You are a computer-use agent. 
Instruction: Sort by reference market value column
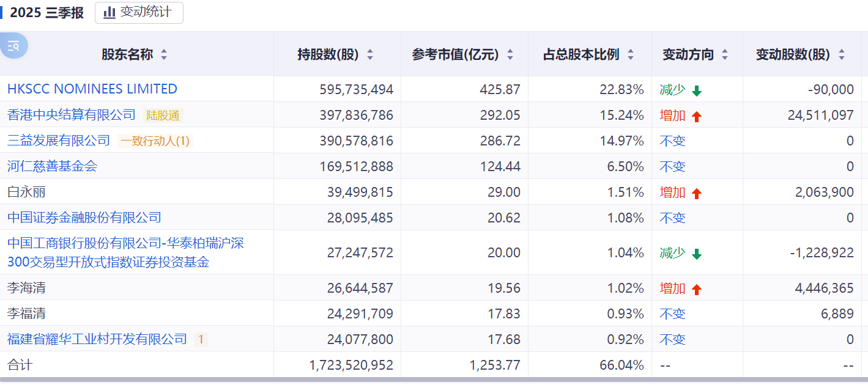click(510, 55)
